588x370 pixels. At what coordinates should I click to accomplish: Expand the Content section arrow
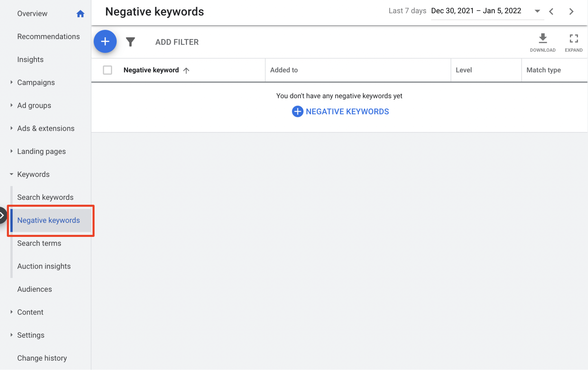11,312
